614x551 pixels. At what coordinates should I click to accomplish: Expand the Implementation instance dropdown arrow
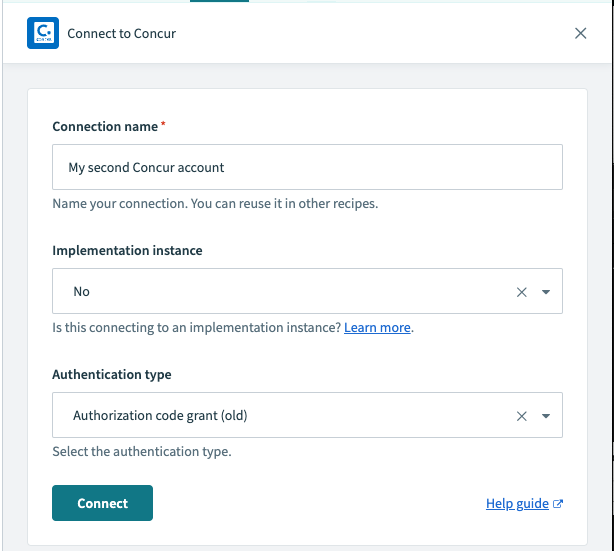546,292
